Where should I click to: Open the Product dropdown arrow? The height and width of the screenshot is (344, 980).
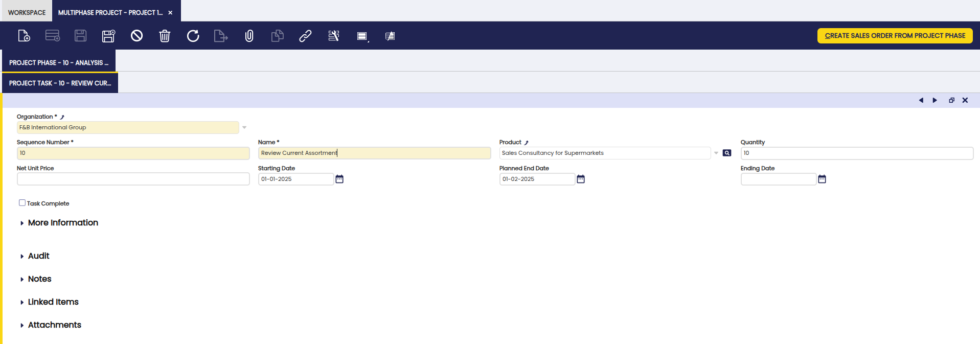[x=716, y=153]
